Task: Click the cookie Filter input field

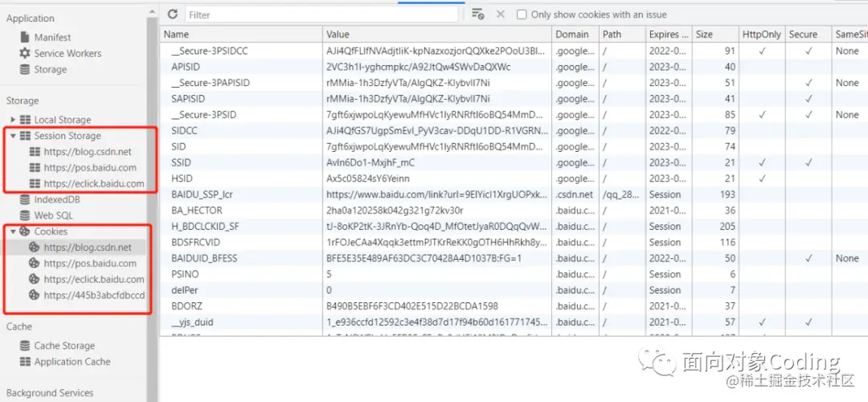Action: coord(321,15)
